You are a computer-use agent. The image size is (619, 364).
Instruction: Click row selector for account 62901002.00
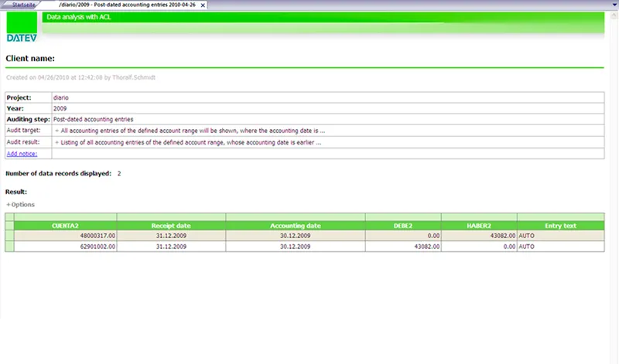pos(9,247)
